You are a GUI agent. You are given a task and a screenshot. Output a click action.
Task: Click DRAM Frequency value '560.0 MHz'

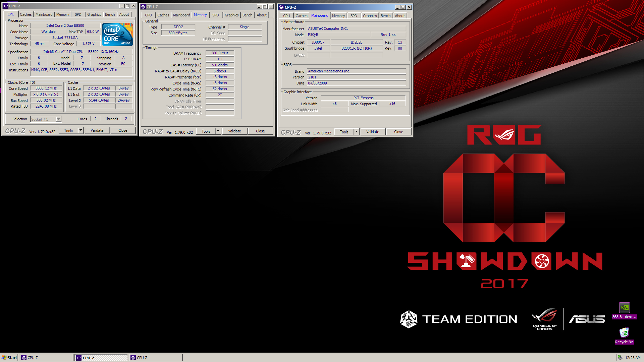[220, 53]
